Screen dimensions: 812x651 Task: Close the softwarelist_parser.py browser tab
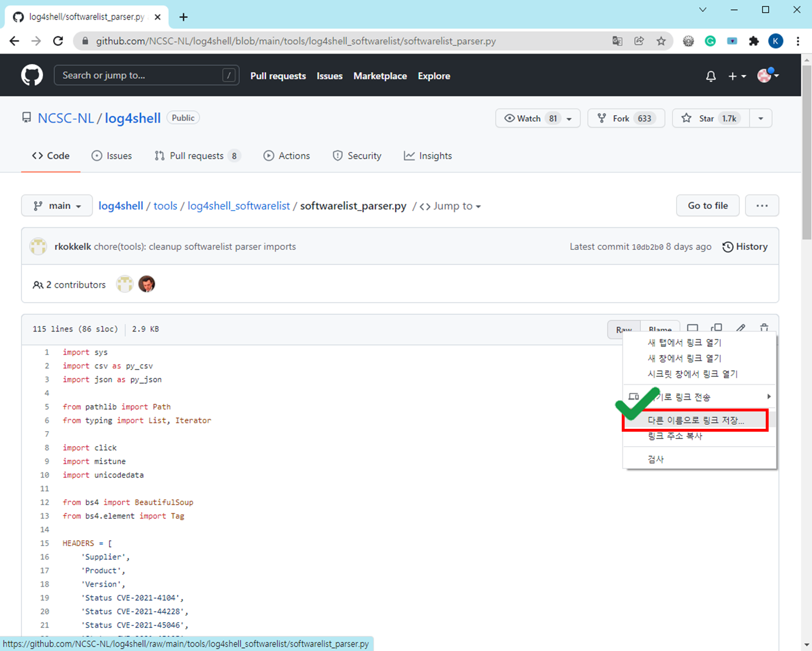tap(157, 17)
